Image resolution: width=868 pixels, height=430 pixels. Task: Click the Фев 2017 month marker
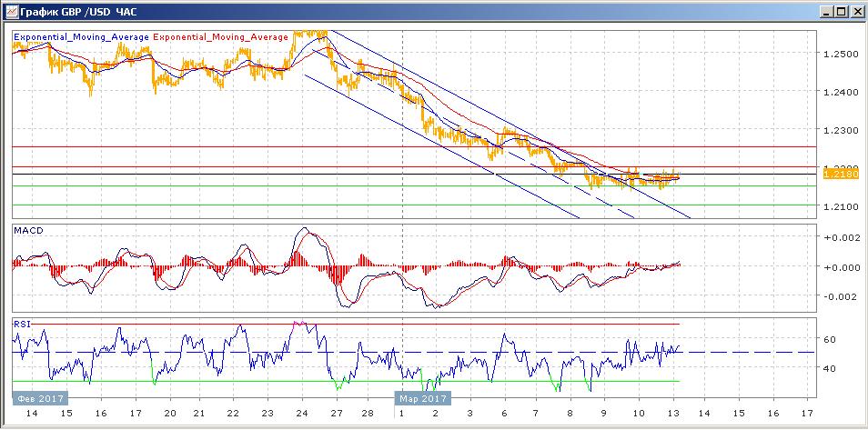tap(38, 397)
